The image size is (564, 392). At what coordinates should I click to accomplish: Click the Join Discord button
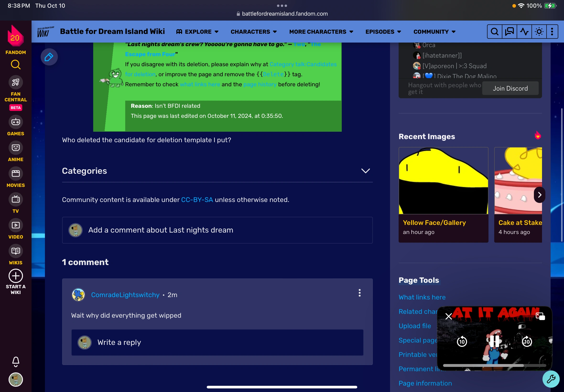[510, 88]
